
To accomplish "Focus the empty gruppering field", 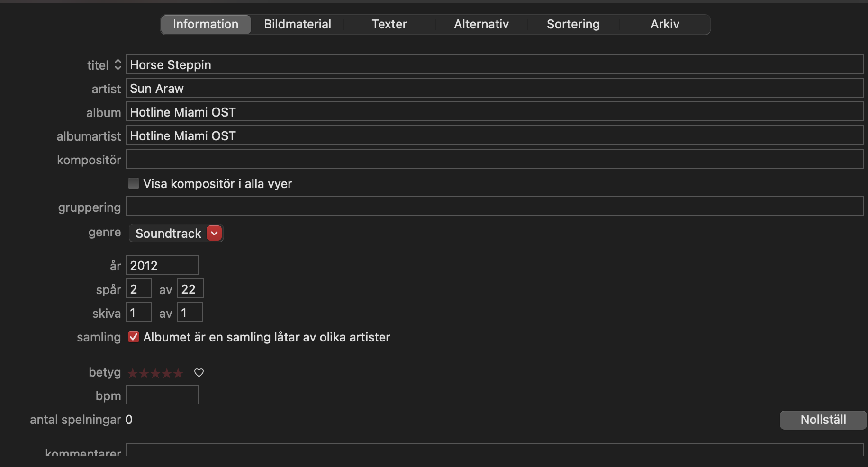I will point(494,207).
